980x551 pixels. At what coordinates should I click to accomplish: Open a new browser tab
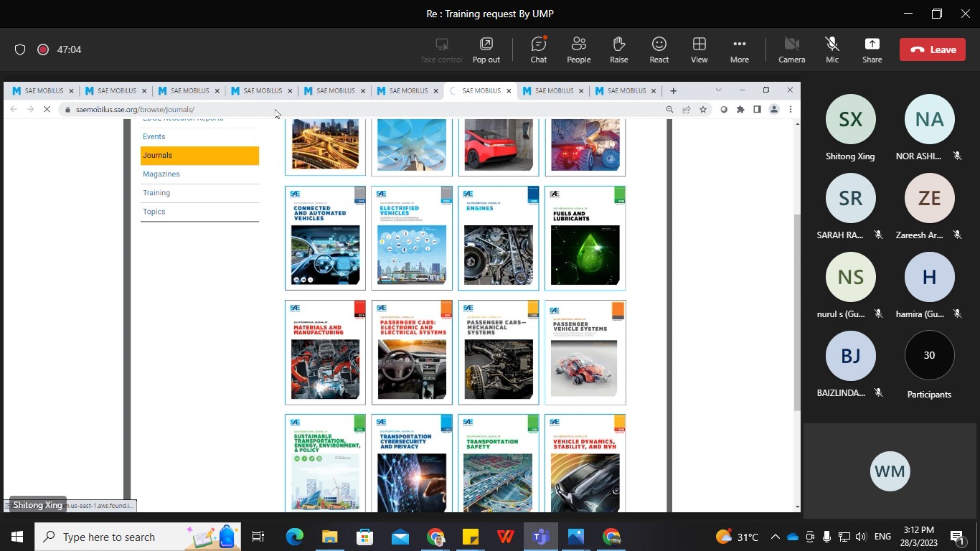673,90
